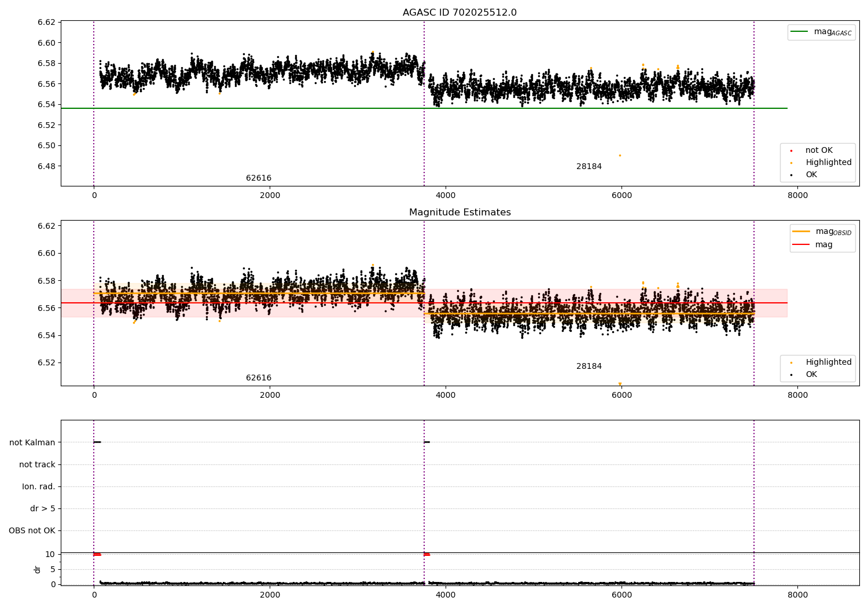Click the y tick 6.60 in the top plot

46,43
